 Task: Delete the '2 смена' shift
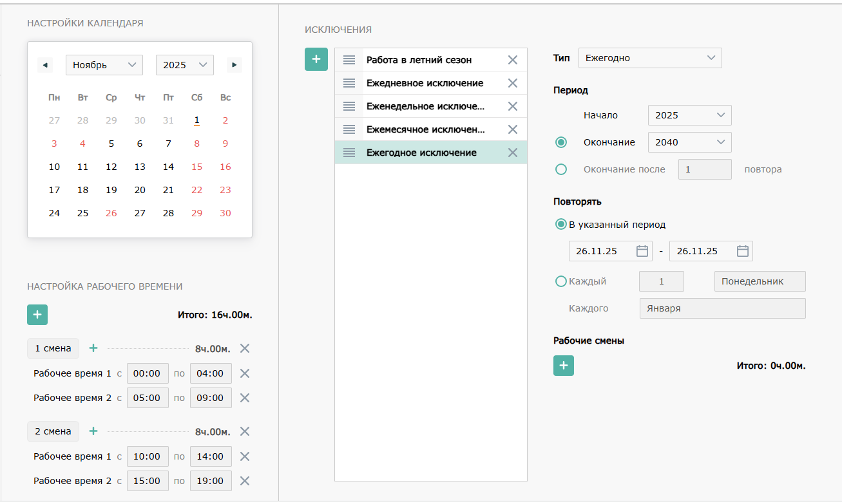[x=245, y=431]
